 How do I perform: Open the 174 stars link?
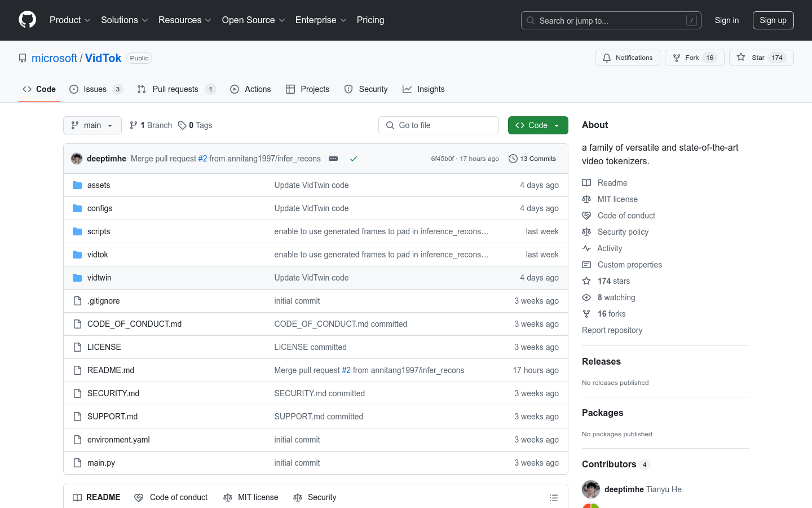tap(614, 281)
